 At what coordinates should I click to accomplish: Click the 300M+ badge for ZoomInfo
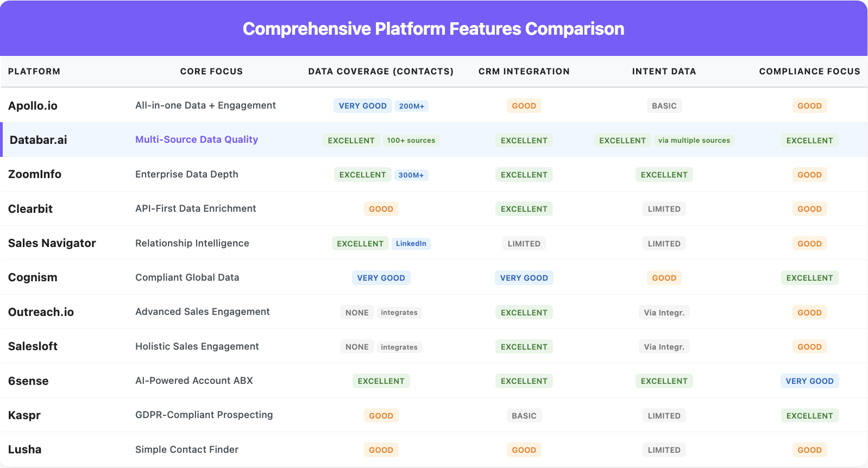coord(411,175)
